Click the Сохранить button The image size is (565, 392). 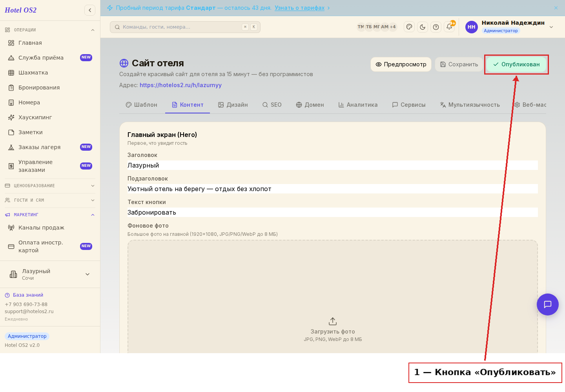click(459, 64)
